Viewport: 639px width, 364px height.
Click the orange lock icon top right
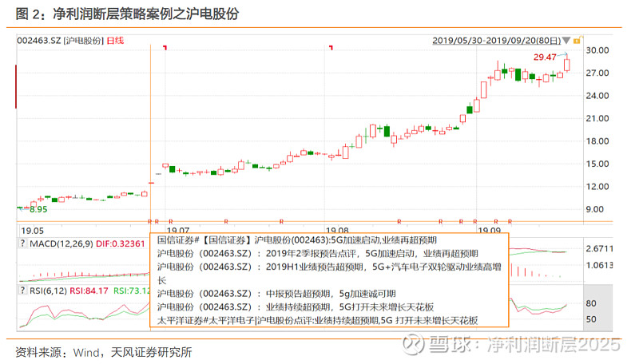tap(577, 40)
